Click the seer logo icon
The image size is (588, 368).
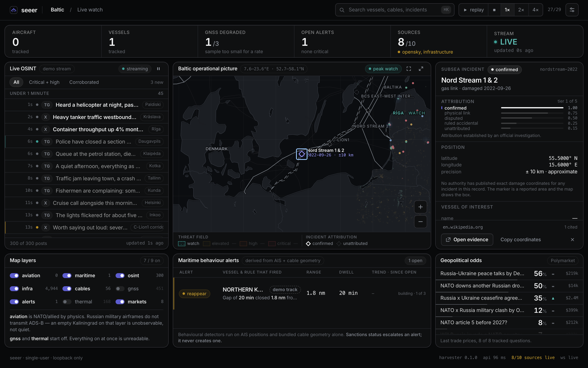coord(14,10)
